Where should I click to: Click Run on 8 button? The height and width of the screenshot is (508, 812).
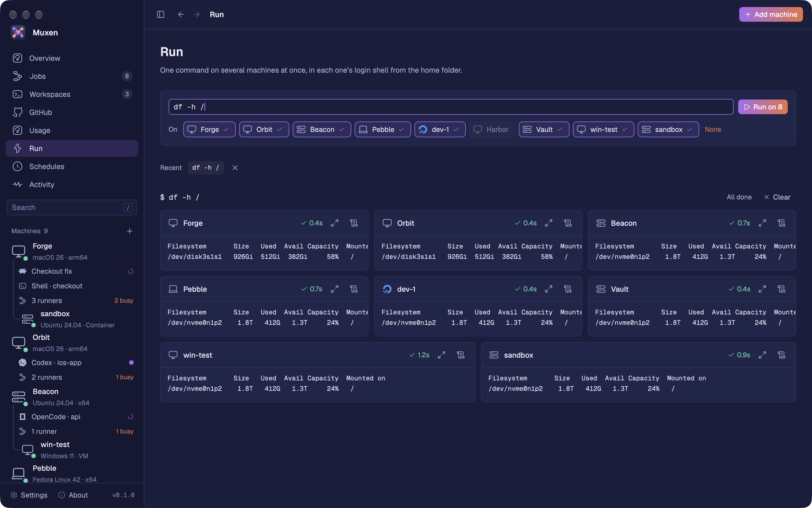[x=763, y=107]
